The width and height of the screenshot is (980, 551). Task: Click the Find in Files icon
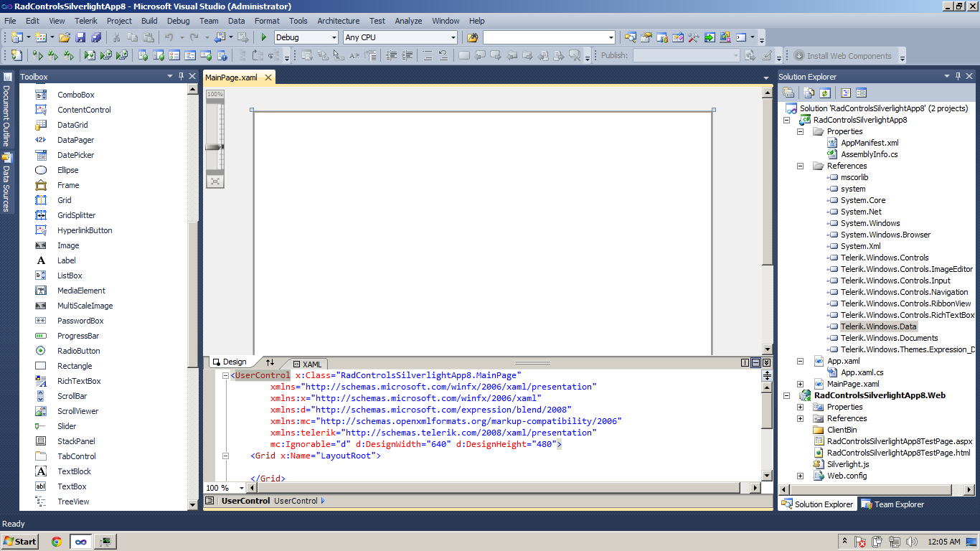pyautogui.click(x=472, y=37)
